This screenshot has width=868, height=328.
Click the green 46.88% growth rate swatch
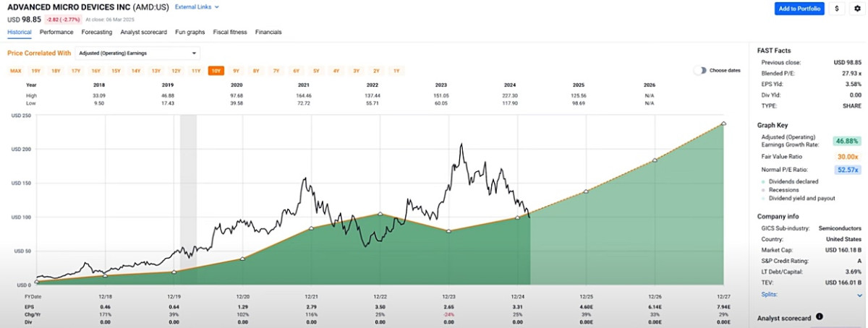847,141
